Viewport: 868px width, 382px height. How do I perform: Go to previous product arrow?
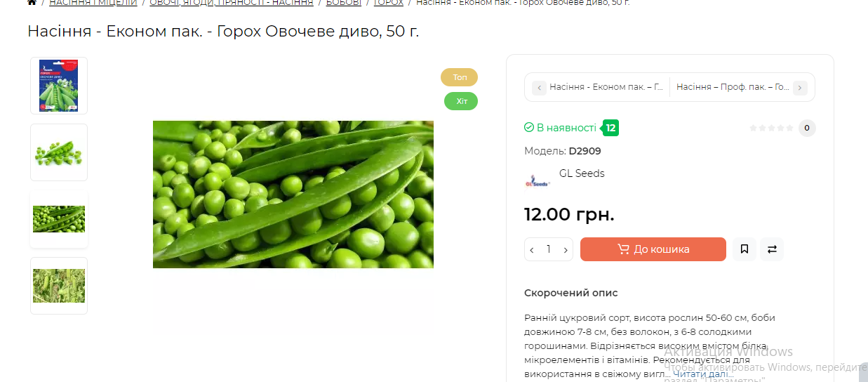[x=539, y=88]
